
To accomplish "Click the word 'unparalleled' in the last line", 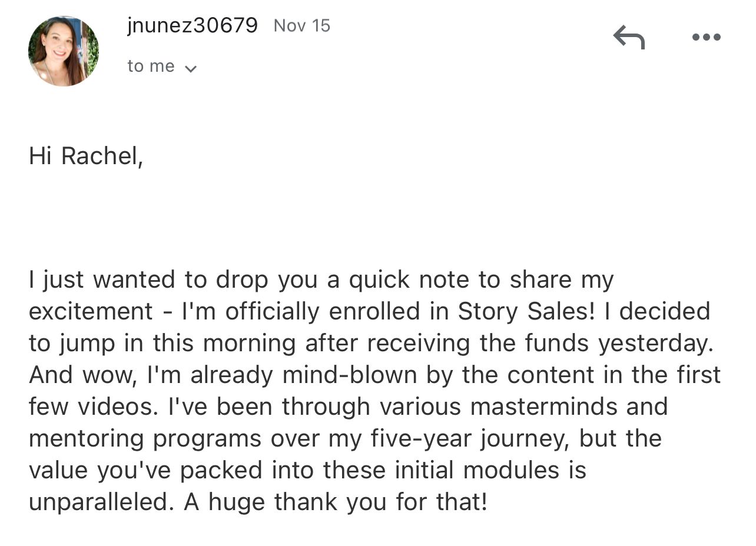I will pyautogui.click(x=100, y=502).
